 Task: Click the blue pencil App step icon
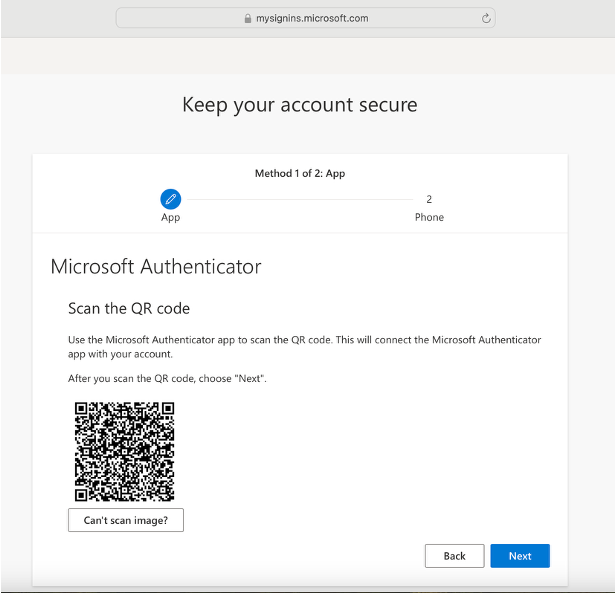pos(170,199)
